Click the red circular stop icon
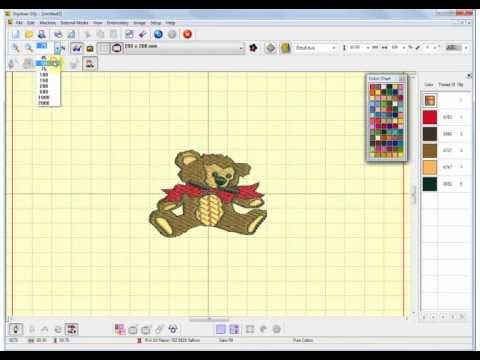Image resolution: width=480 pixels, height=360 pixels. (x=187, y=34)
